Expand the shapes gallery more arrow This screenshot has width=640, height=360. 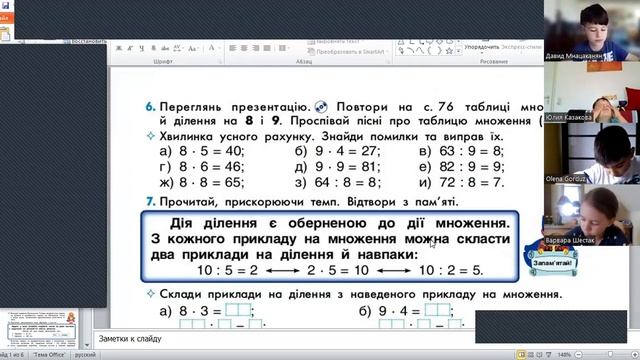[x=459, y=51]
